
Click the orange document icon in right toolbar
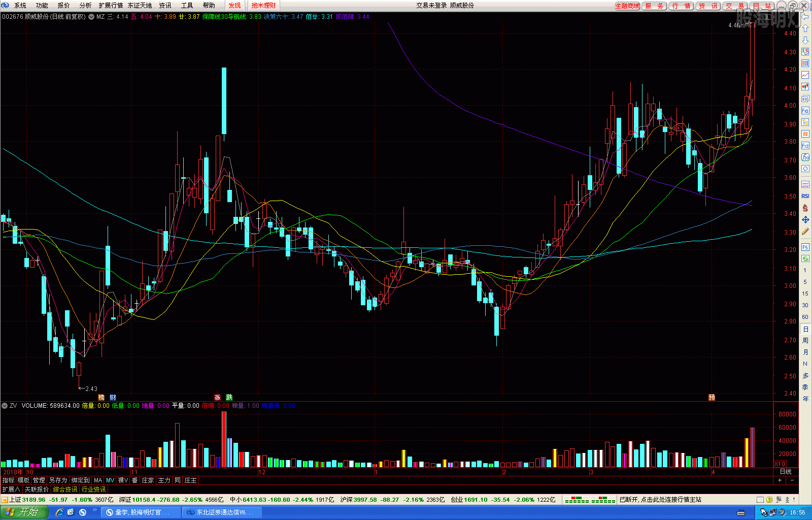pos(805,134)
